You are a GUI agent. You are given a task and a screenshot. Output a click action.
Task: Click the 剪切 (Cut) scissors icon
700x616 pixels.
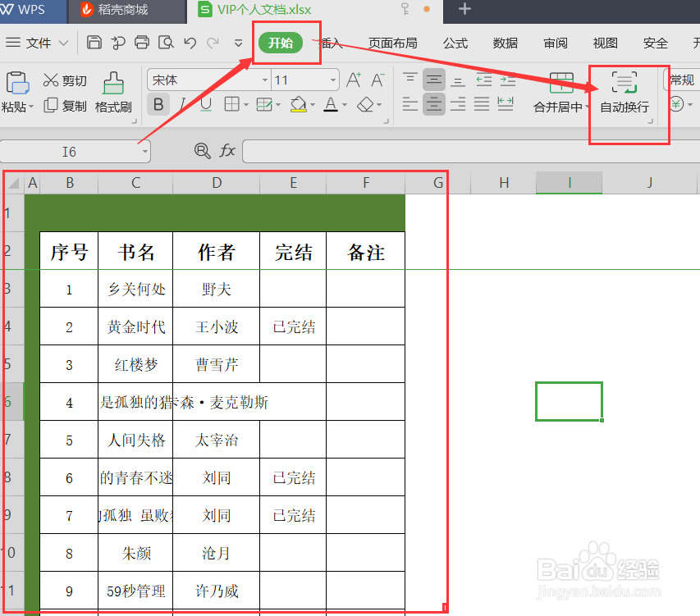pyautogui.click(x=51, y=80)
